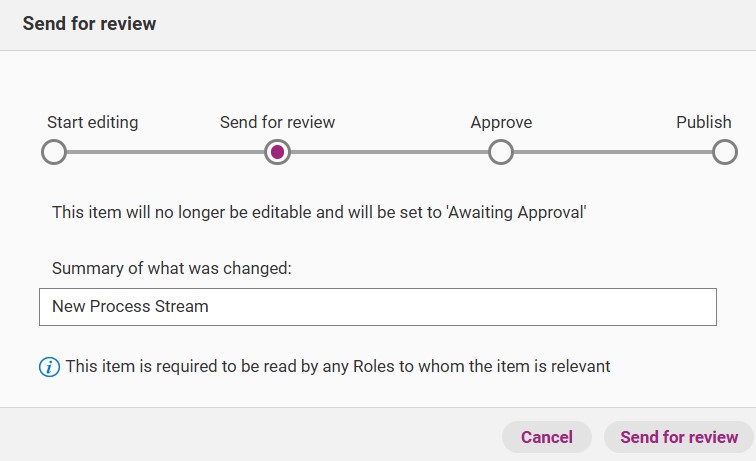Click the Awaiting Approval notice text

pos(319,212)
